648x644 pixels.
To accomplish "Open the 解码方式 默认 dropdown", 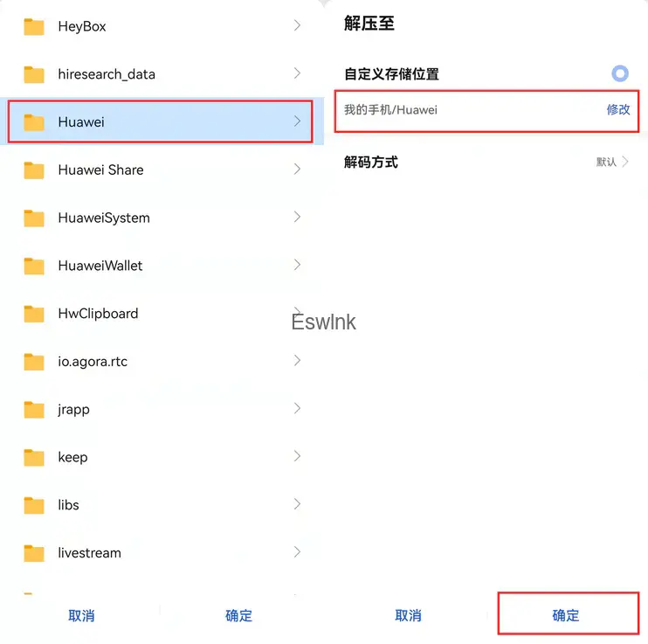I will point(612,162).
